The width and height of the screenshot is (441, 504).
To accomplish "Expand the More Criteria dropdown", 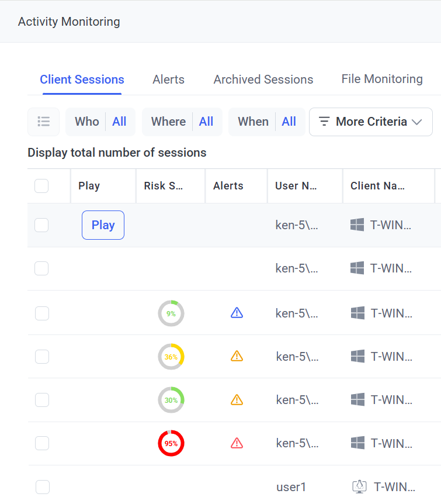I will (370, 122).
